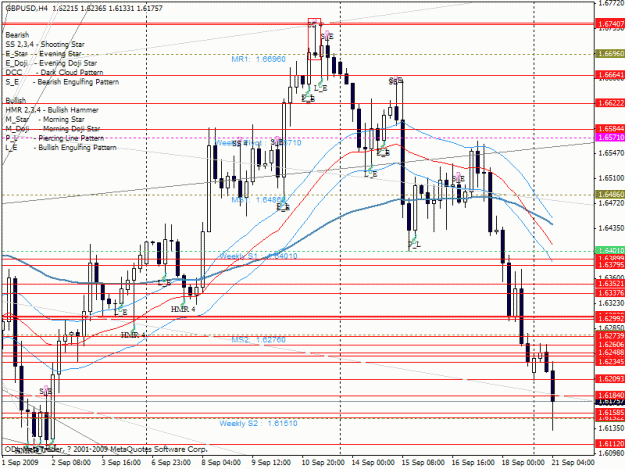The width and height of the screenshot is (625, 469).
Task: Click the red 1.62606 price tag
Action: click(x=609, y=345)
